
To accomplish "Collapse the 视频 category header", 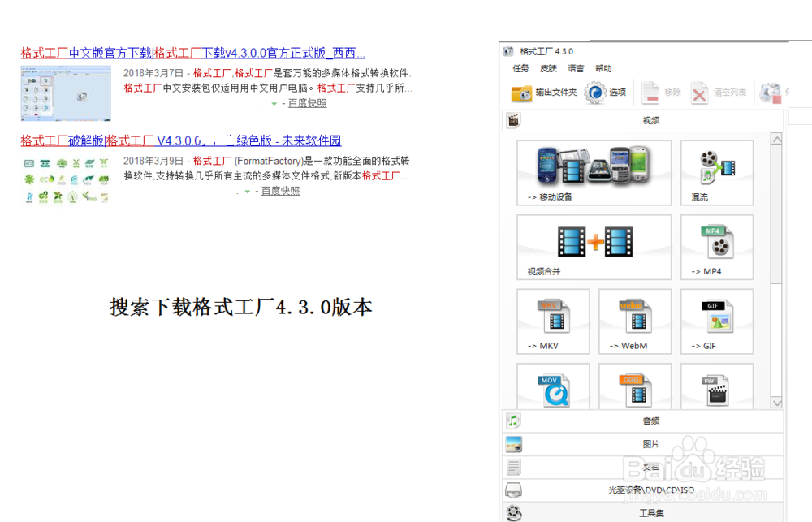I will point(642,120).
